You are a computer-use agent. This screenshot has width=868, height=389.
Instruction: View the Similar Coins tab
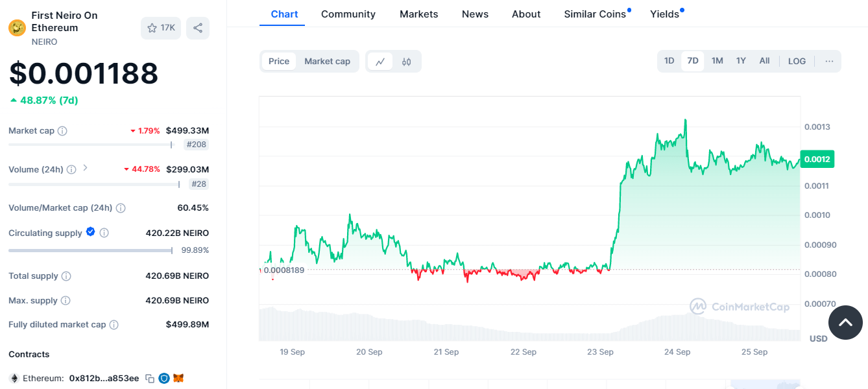pos(596,14)
